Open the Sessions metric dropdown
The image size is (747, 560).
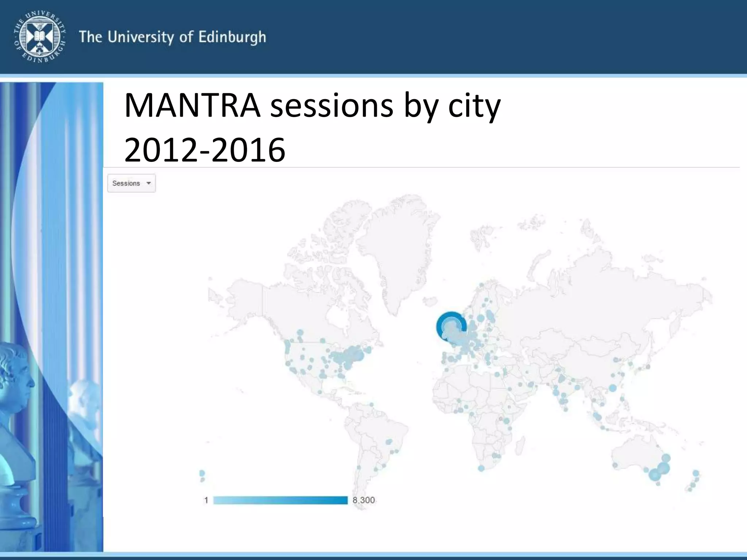coord(131,183)
